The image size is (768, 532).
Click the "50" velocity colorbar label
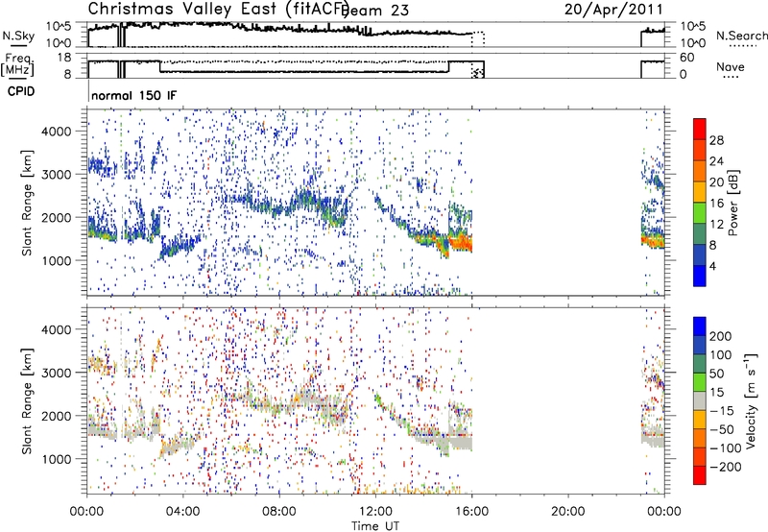pyautogui.click(x=717, y=374)
